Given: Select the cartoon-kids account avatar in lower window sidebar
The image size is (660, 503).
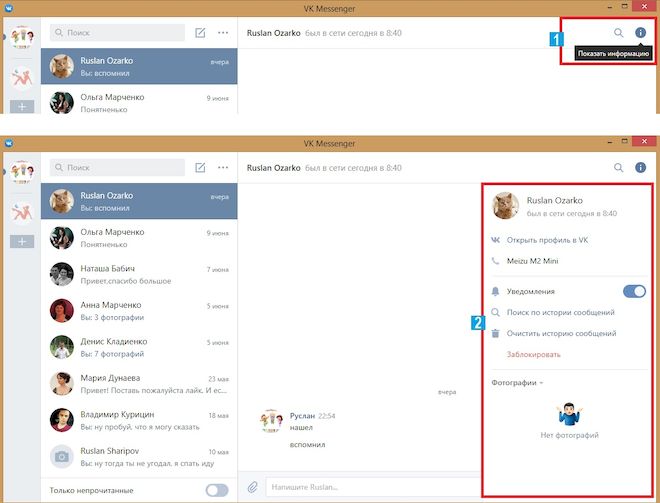Looking at the screenshot, I should [x=22, y=172].
